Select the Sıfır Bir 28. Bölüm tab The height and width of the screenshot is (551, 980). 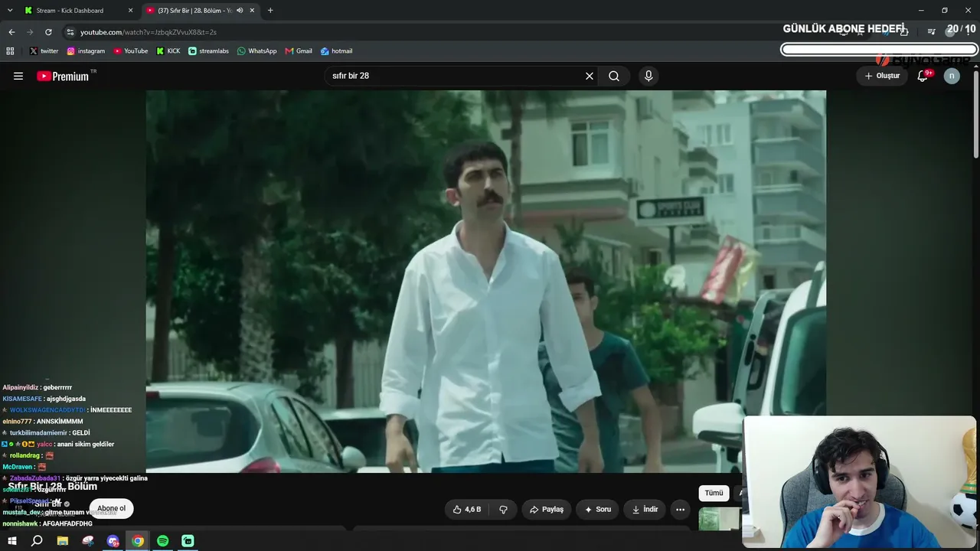coord(201,11)
